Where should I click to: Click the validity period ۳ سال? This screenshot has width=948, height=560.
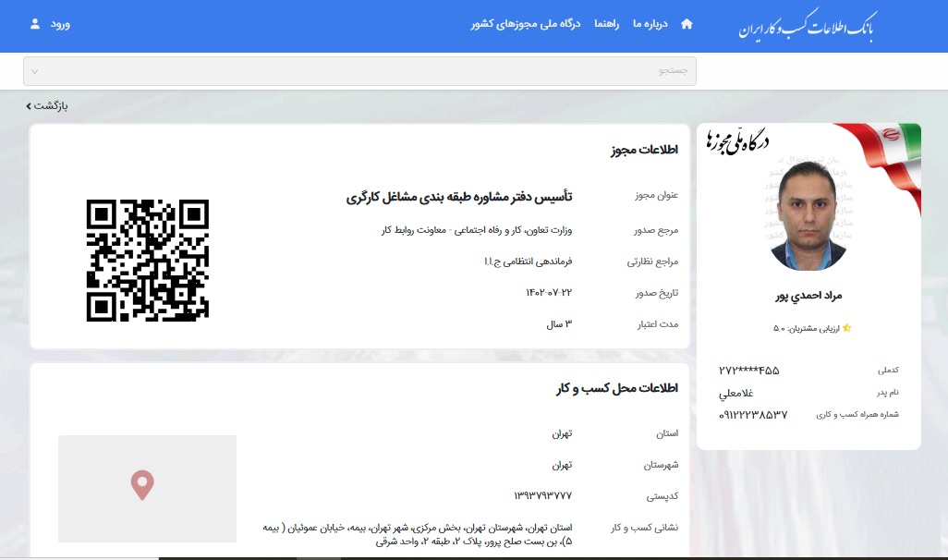(x=559, y=324)
